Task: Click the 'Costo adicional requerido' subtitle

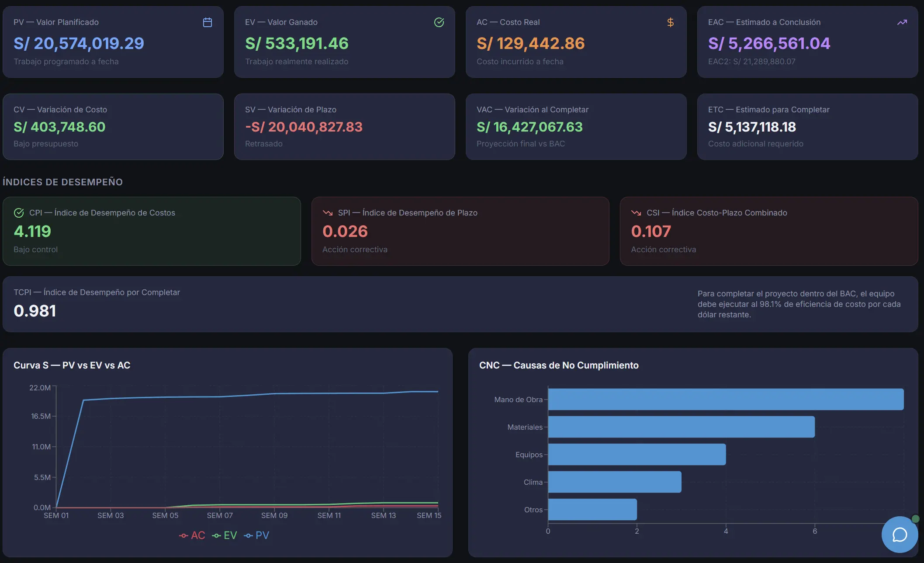Action: [x=756, y=144]
